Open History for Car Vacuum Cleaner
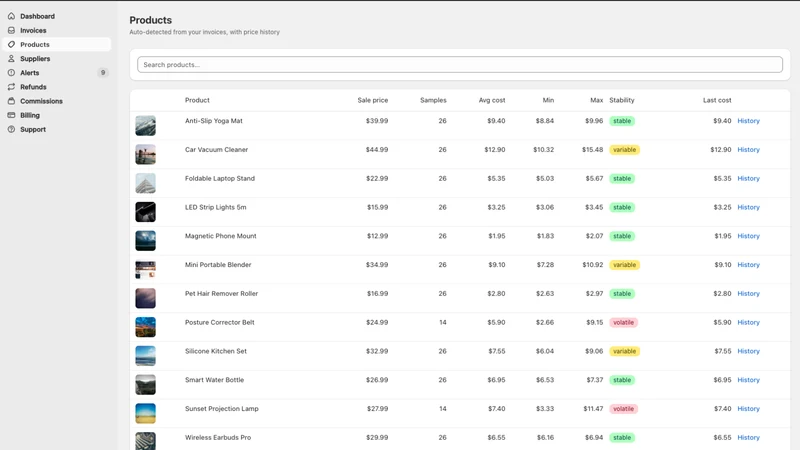Viewport: 800px width, 450px height. [748, 149]
